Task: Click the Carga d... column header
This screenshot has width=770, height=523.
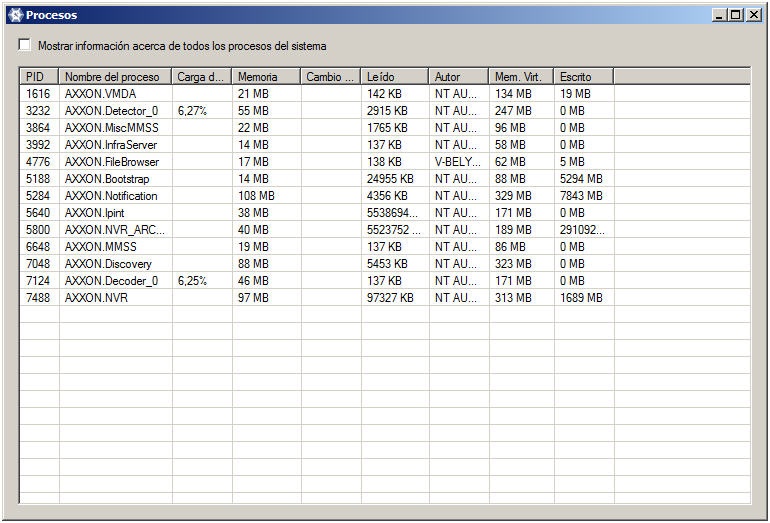Action: coord(201,77)
